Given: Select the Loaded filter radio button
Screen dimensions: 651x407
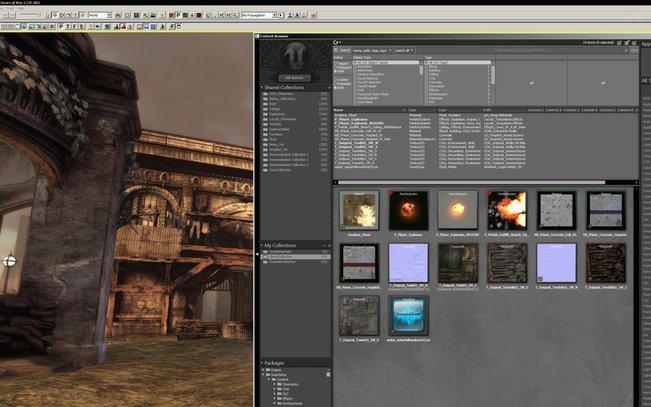Looking at the screenshot, I should click(335, 80).
